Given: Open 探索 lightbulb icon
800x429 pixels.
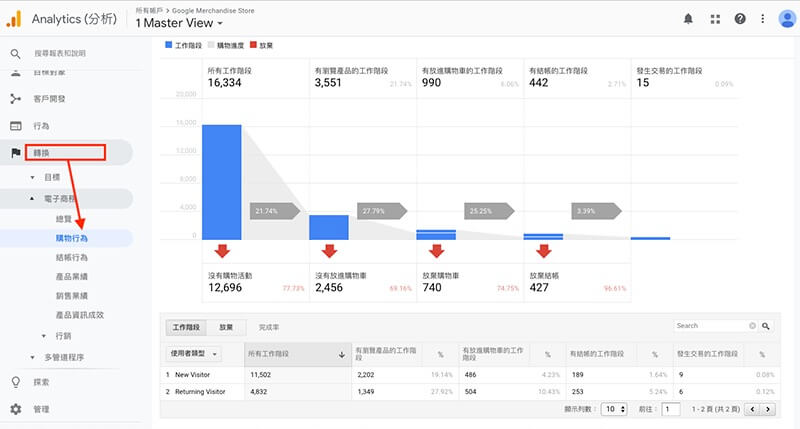Looking at the screenshot, I should click(16, 382).
